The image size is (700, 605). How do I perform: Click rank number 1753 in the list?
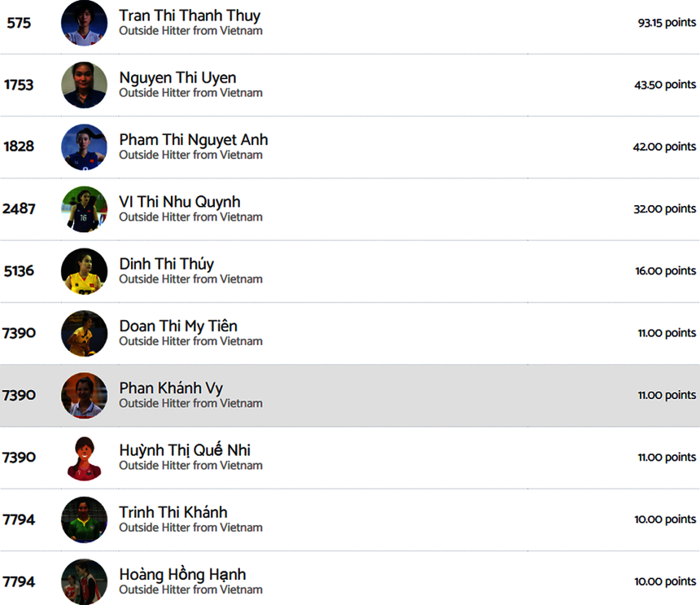pyautogui.click(x=19, y=85)
